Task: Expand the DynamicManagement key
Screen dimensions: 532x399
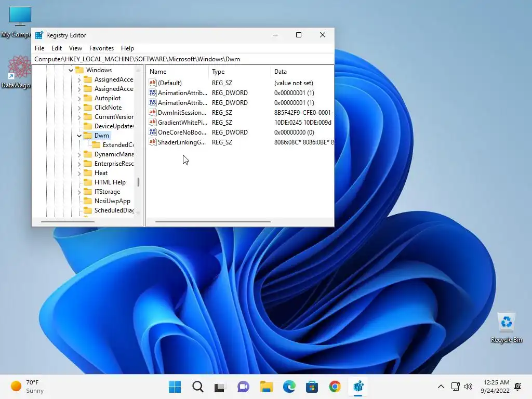Action: tap(79, 154)
